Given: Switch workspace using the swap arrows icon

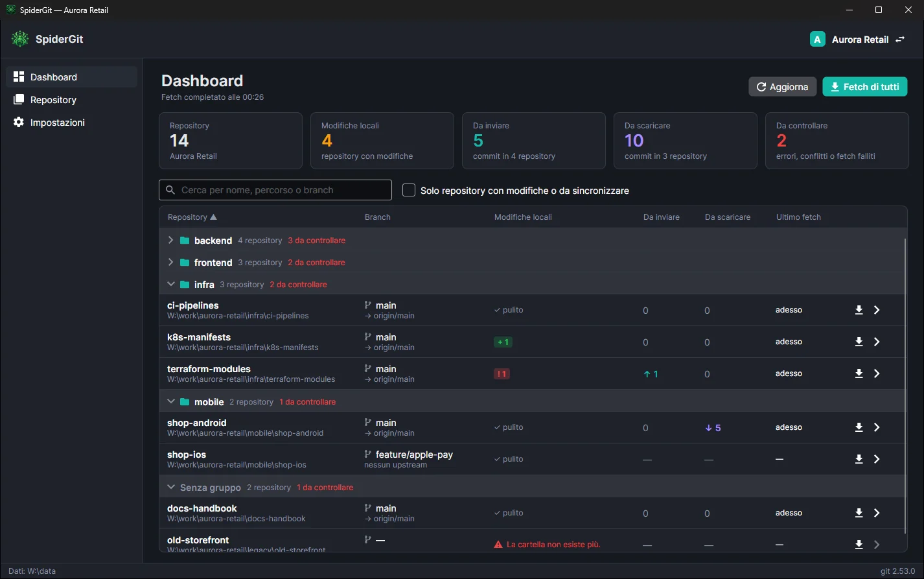Looking at the screenshot, I should (900, 40).
